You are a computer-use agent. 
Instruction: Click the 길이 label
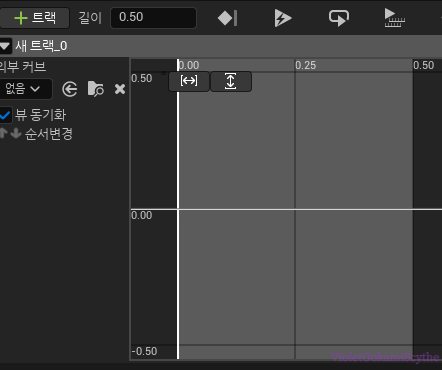[90, 18]
